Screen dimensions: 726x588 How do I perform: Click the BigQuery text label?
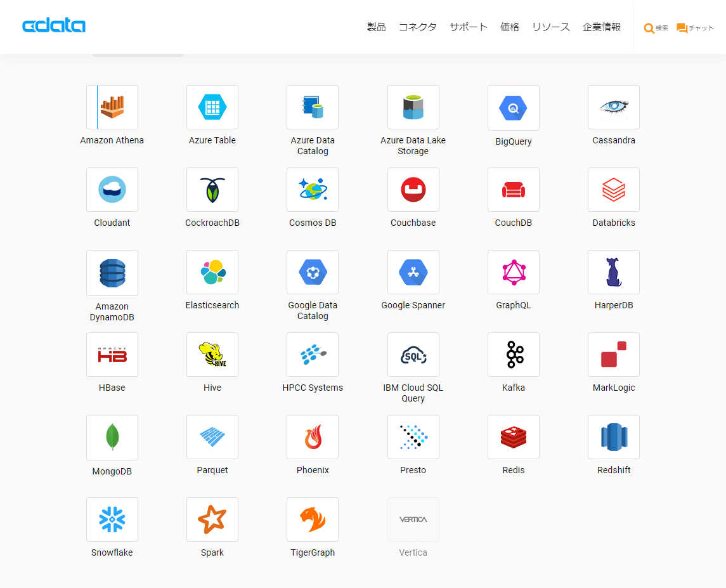pyautogui.click(x=514, y=142)
